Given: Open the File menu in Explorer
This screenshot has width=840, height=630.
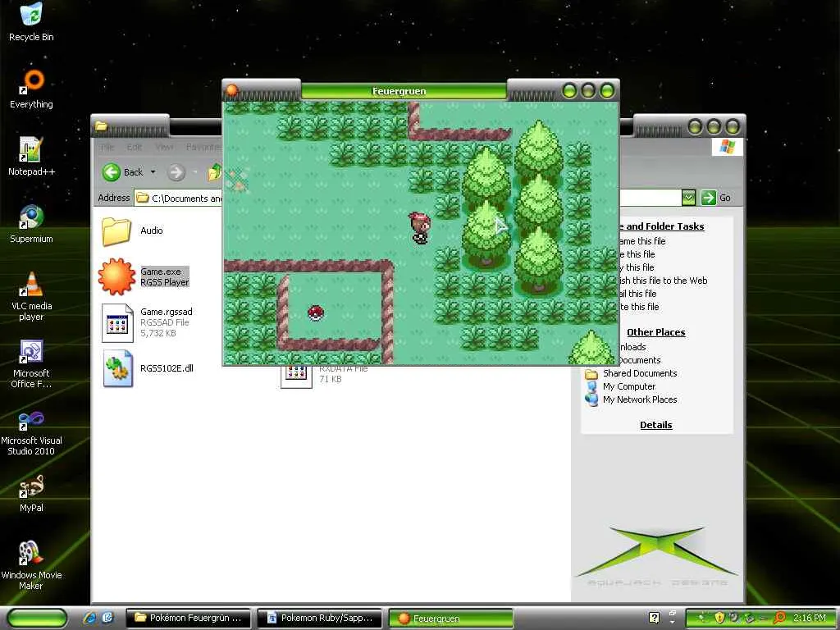Looking at the screenshot, I should (x=107, y=147).
